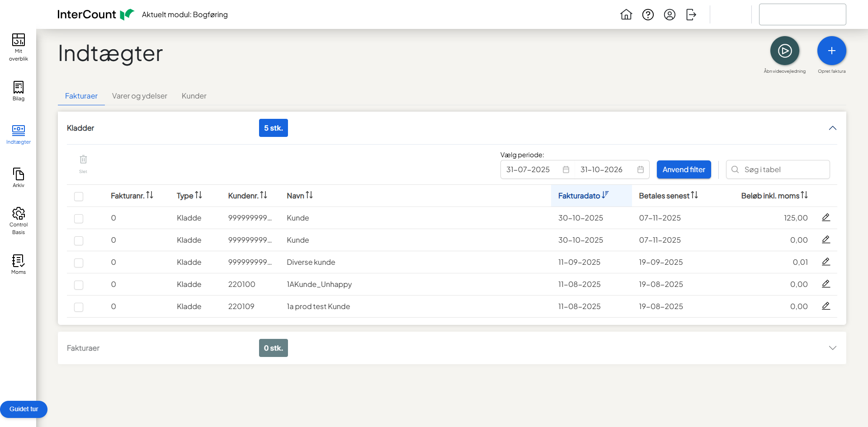Check the 1AKunde_Unhappy row checkbox
The height and width of the screenshot is (427, 868).
click(79, 285)
